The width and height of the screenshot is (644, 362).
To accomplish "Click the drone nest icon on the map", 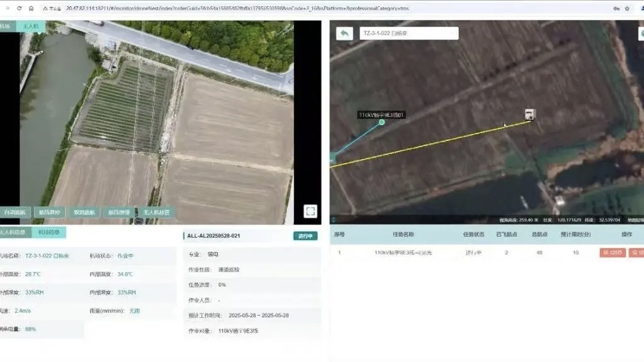I will (530, 114).
